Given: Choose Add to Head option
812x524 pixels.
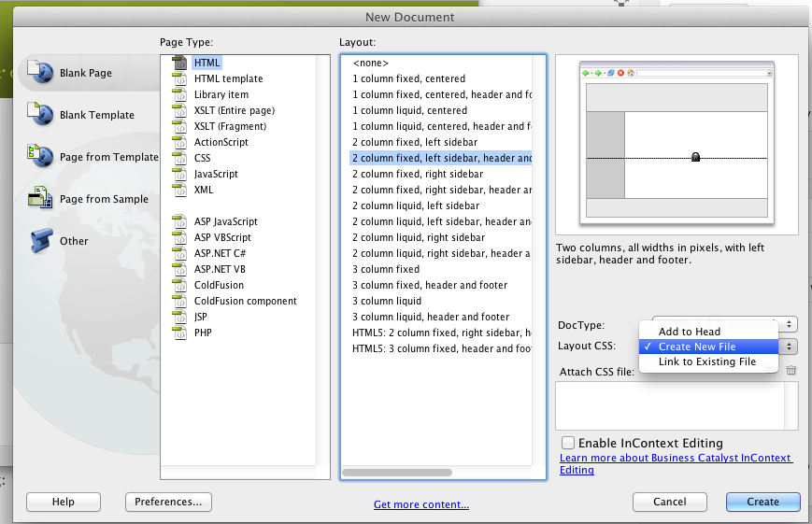Looking at the screenshot, I should tap(689, 332).
